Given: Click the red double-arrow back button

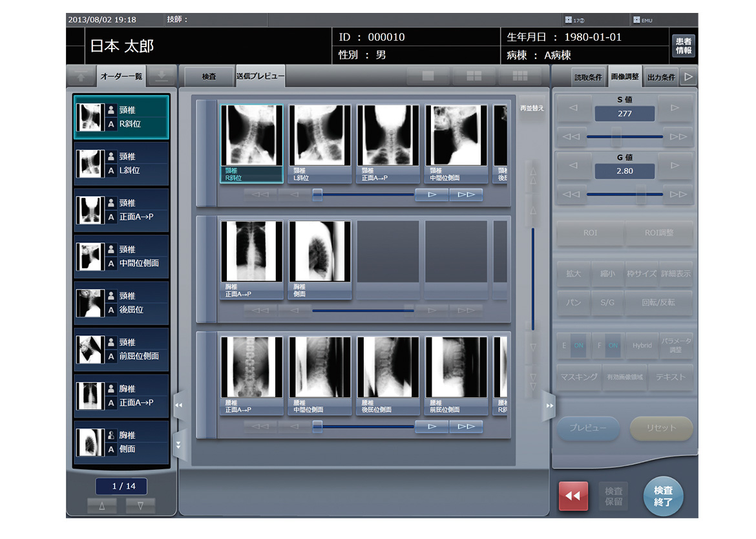Looking at the screenshot, I should [573, 496].
